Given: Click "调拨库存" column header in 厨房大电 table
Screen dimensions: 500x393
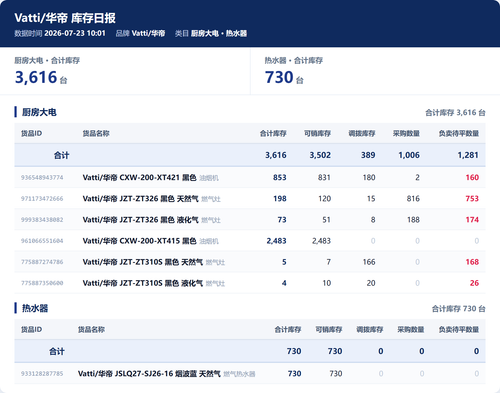Looking at the screenshot, I should tap(362, 134).
